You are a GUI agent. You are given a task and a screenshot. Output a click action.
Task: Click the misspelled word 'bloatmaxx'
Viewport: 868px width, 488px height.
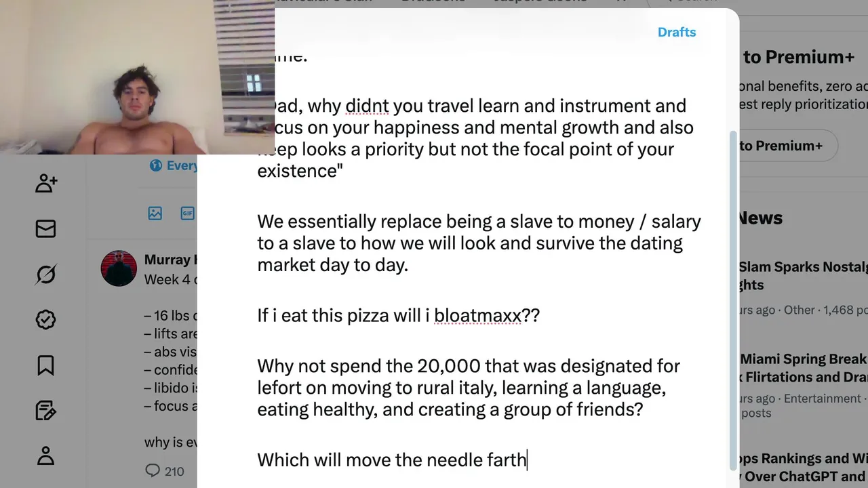point(477,315)
